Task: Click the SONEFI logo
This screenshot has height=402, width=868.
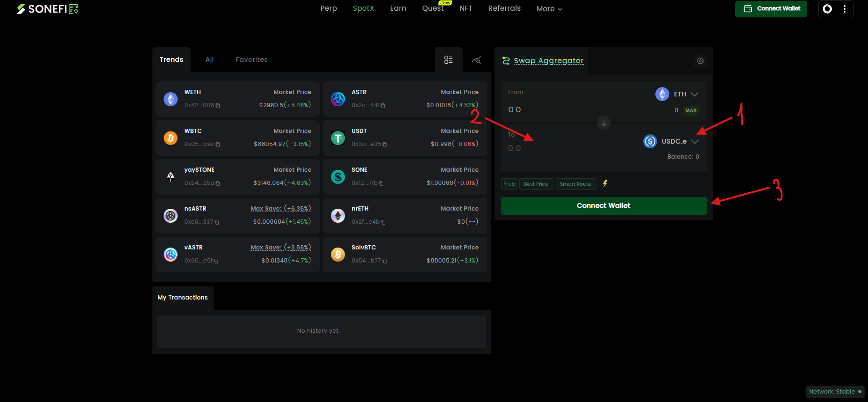Action: pos(48,9)
